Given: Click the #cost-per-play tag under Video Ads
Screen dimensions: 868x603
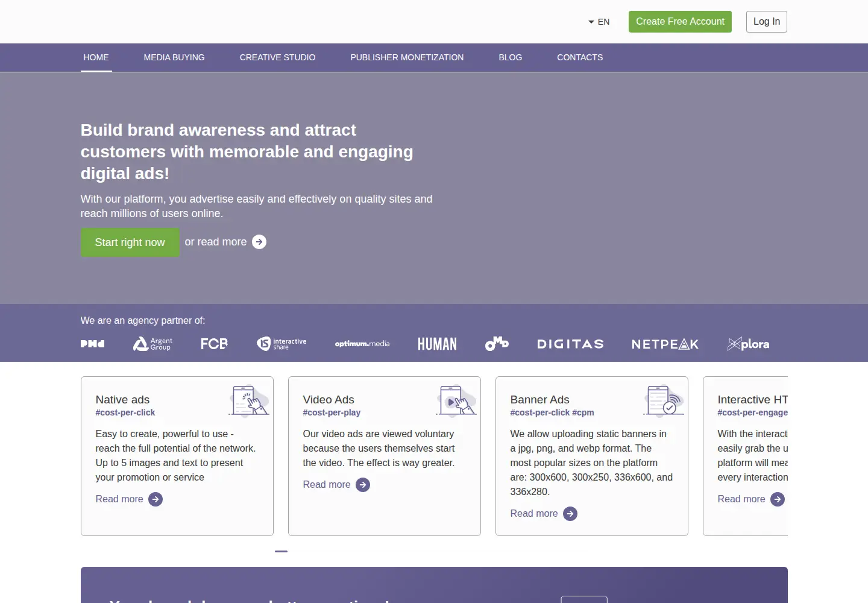Looking at the screenshot, I should [x=332, y=412].
